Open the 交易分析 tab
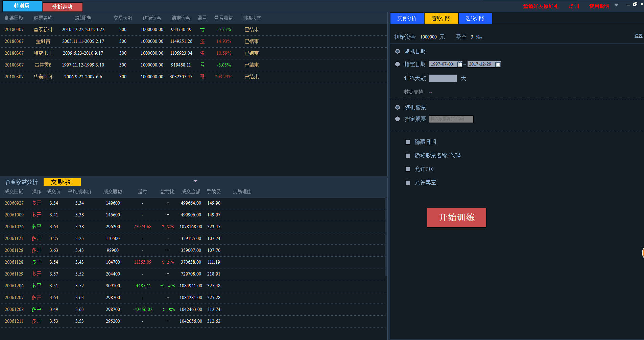Screen dimensions: 644x340 pyautogui.click(x=407, y=18)
